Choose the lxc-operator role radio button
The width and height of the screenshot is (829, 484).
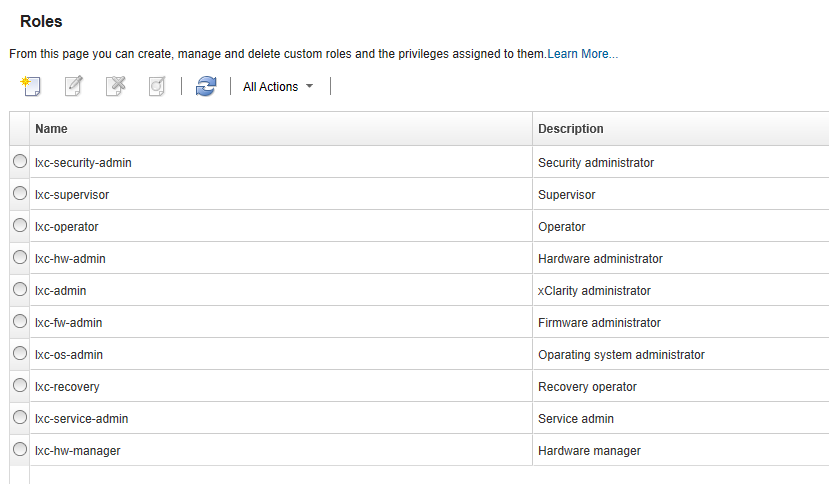click(x=20, y=226)
